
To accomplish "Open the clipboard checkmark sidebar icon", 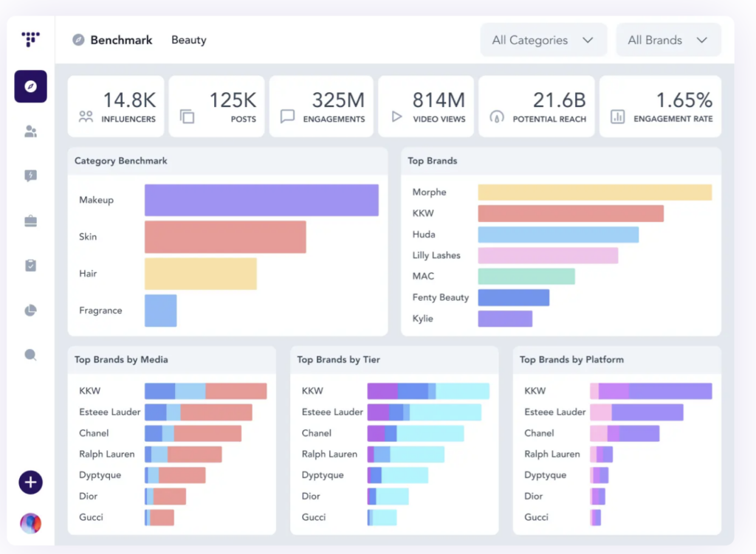I will [x=30, y=266].
